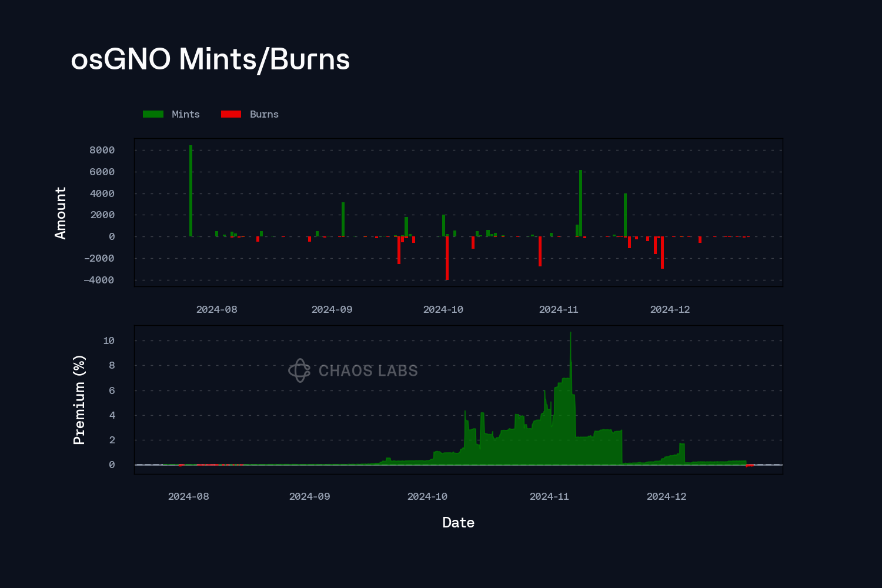Click the Date x-axis title
The image size is (882, 588).
click(458, 523)
